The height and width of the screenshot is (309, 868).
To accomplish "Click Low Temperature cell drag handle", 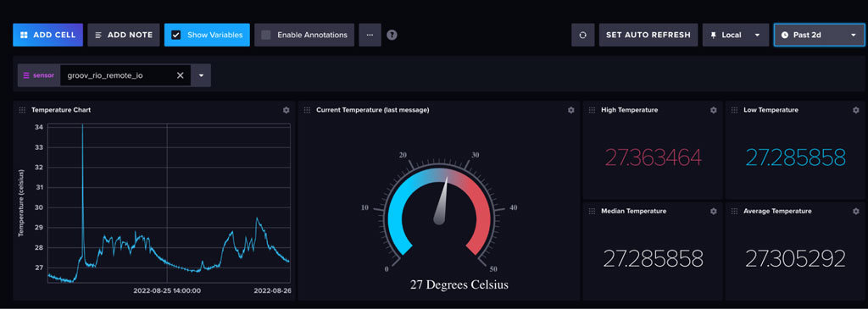I will pyautogui.click(x=735, y=110).
